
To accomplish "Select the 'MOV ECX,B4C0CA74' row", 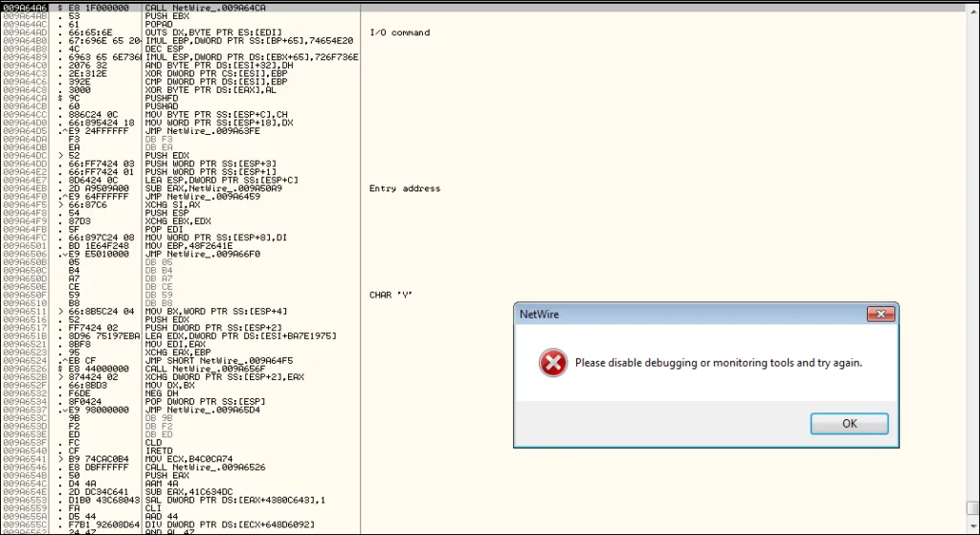I will click(x=189, y=458).
